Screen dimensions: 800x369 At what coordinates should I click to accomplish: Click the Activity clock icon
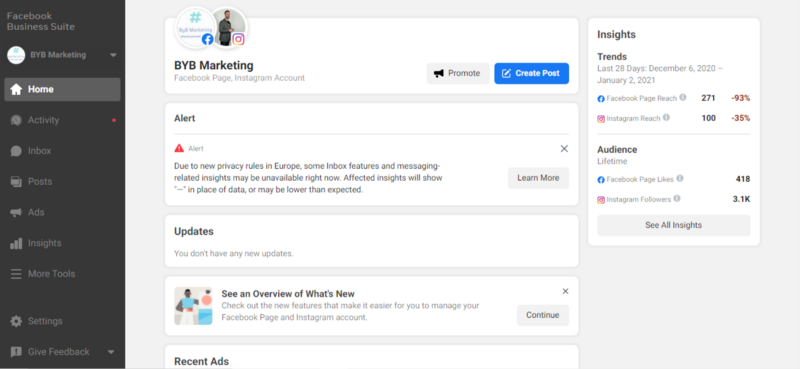click(x=16, y=120)
